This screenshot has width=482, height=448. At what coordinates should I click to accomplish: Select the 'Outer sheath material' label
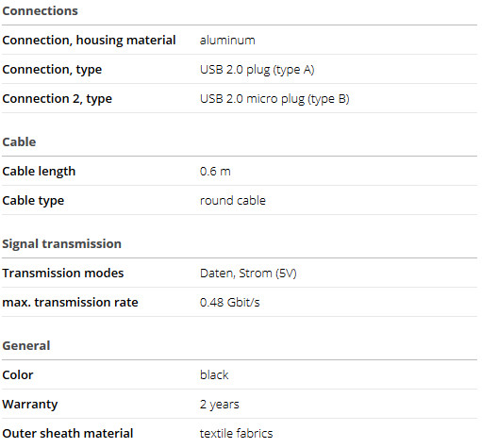[68, 434]
